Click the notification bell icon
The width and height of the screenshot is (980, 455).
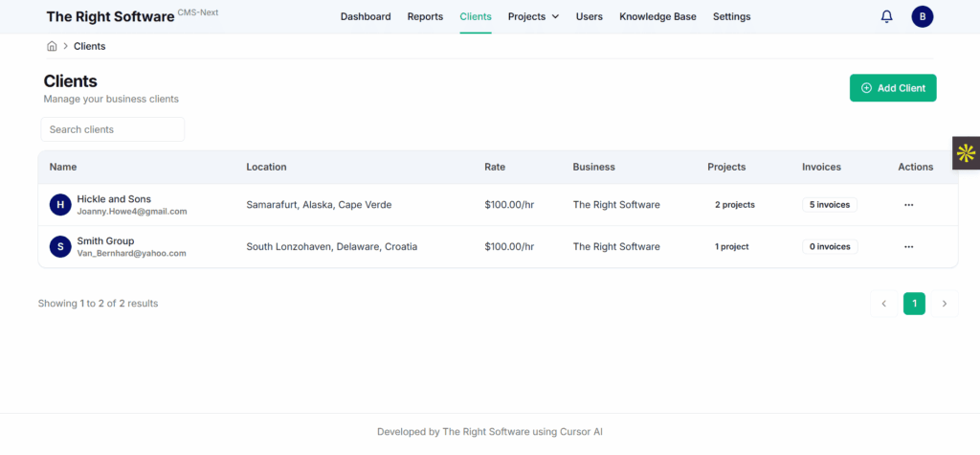click(886, 17)
